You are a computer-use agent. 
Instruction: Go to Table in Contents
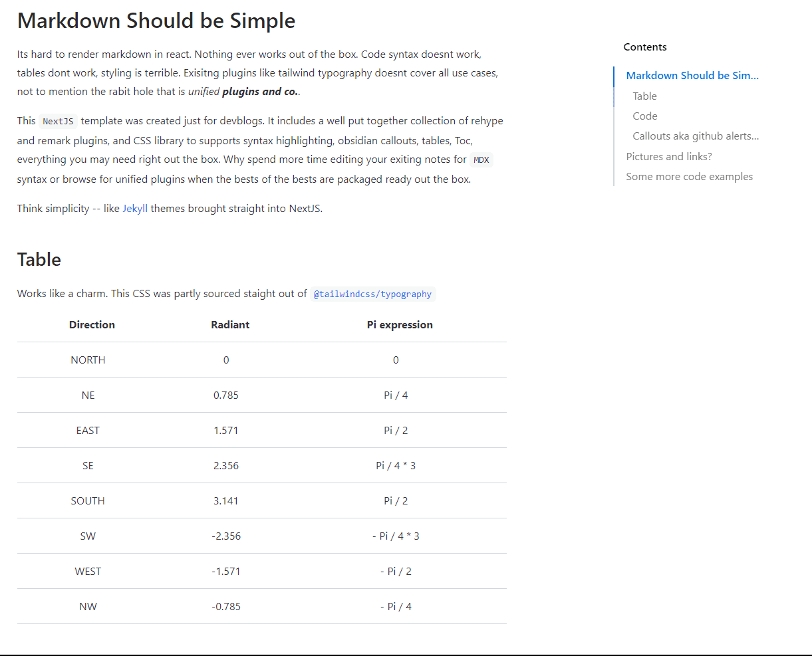click(644, 96)
